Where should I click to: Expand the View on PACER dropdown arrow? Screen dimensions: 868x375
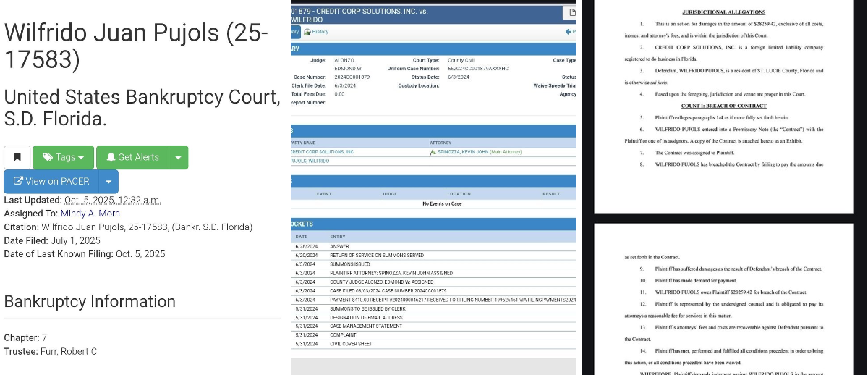click(x=109, y=182)
